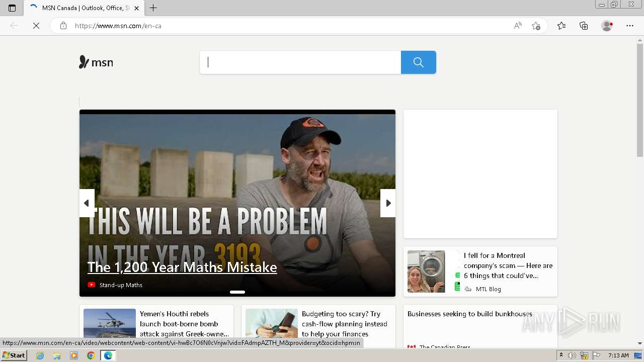Screen dimensions: 644x362
Task: Open the Budgeting too scary article
Action: pos(345,324)
